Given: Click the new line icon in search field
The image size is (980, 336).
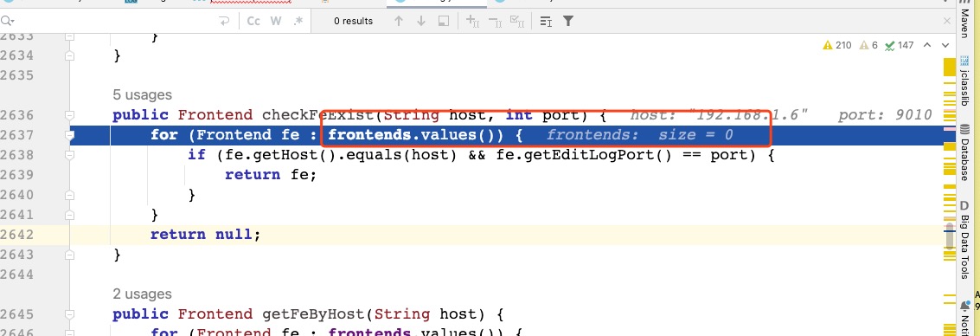Looking at the screenshot, I should (224, 21).
